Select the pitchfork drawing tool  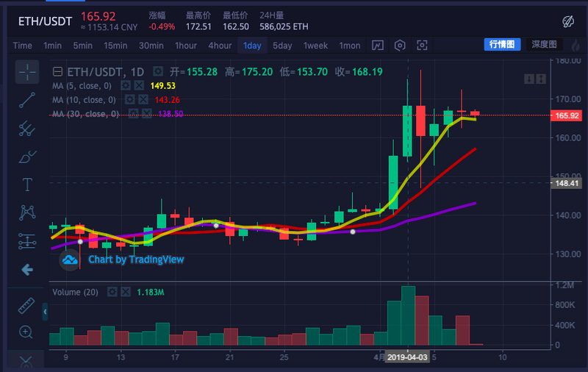click(27, 128)
